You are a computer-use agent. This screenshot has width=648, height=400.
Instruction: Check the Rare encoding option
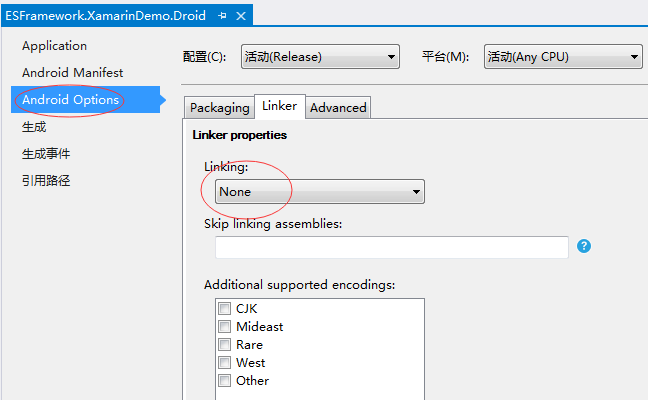(x=224, y=345)
